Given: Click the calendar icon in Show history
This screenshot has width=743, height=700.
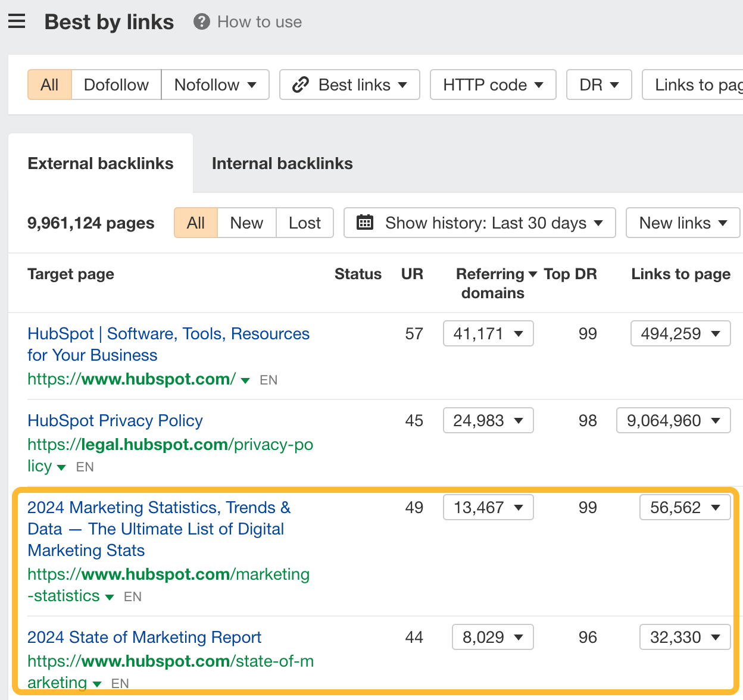Looking at the screenshot, I should 365,223.
